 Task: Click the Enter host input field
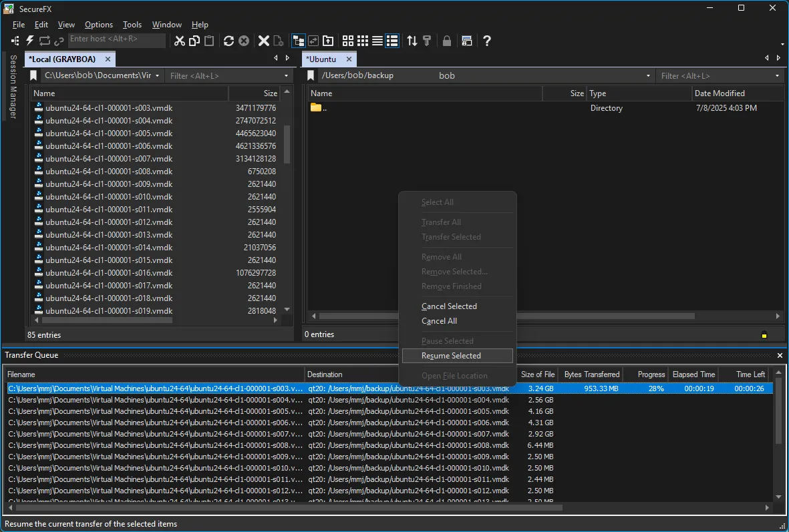coord(116,39)
